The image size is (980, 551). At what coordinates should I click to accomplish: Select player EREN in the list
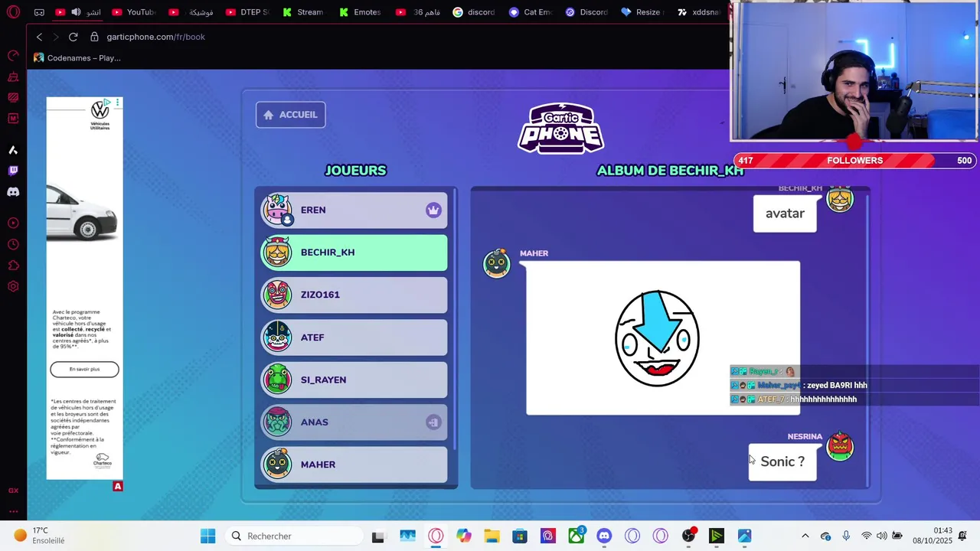354,210
